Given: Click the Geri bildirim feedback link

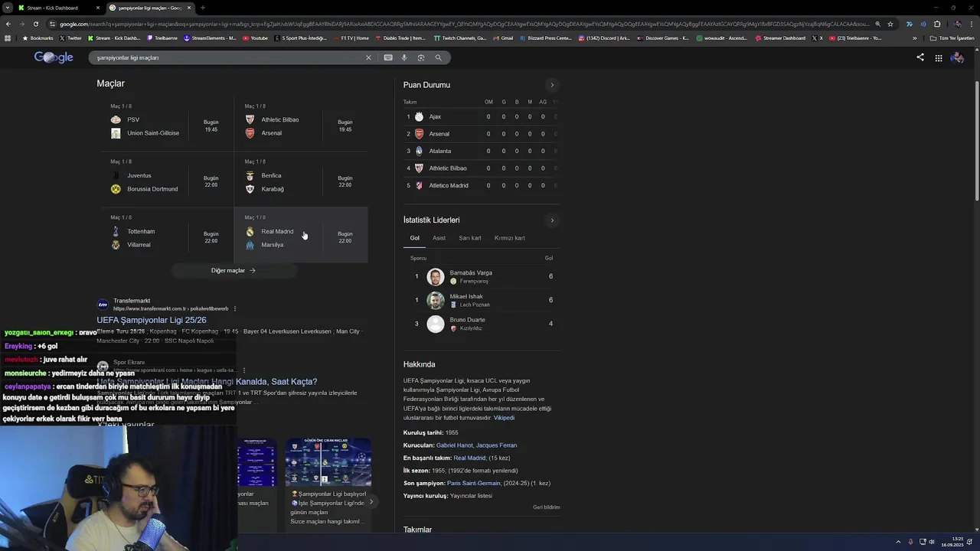Looking at the screenshot, I should (547, 507).
